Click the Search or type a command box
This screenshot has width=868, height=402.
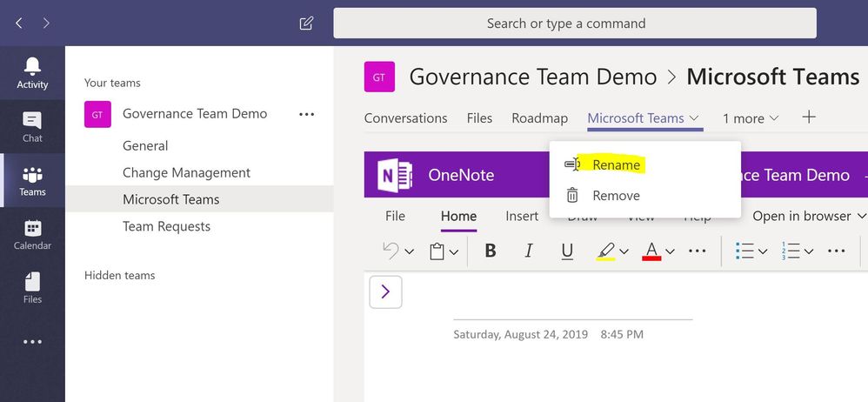[x=575, y=23]
